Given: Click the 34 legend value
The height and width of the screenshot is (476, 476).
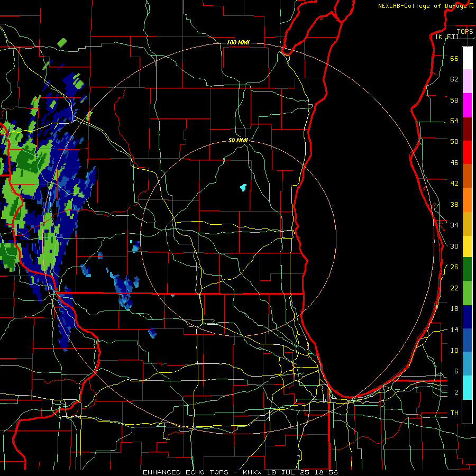Looking at the screenshot, I should [x=454, y=225].
